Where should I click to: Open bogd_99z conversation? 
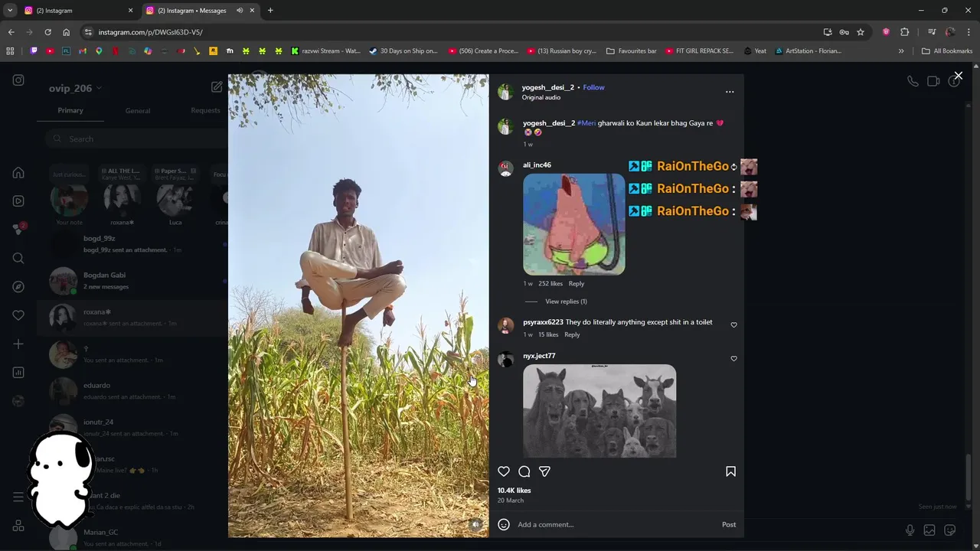click(x=130, y=243)
